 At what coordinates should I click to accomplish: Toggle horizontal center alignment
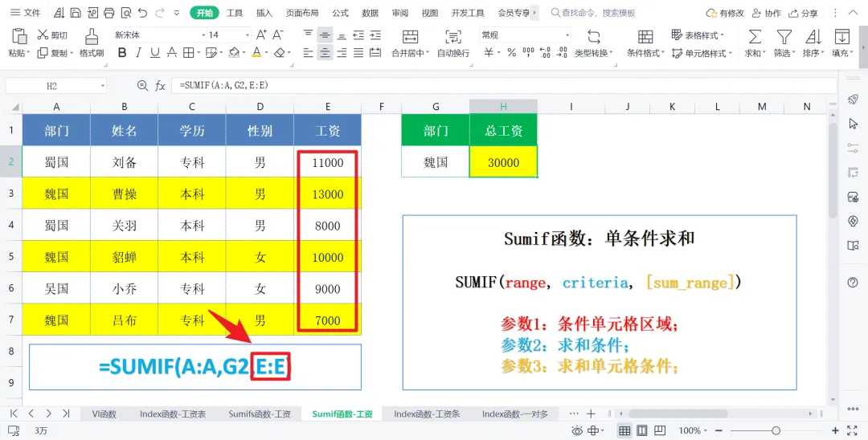[325, 52]
